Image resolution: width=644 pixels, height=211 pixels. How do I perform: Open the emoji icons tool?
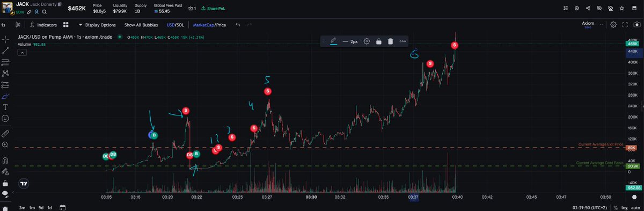tap(5, 118)
